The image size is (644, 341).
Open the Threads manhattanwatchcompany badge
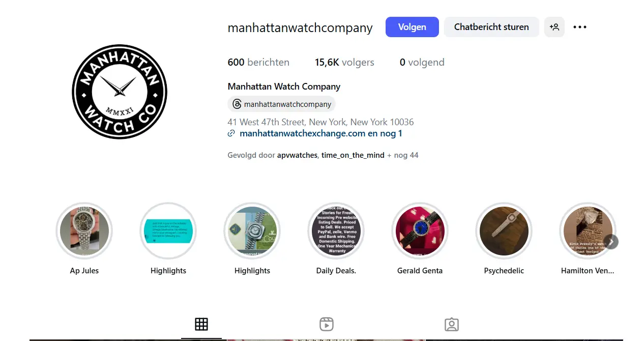(x=282, y=104)
